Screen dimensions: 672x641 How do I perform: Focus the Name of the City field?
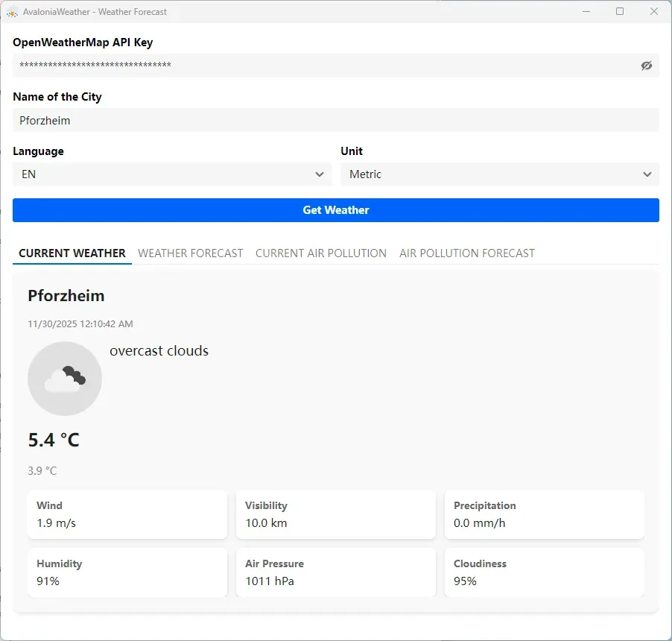pos(335,120)
